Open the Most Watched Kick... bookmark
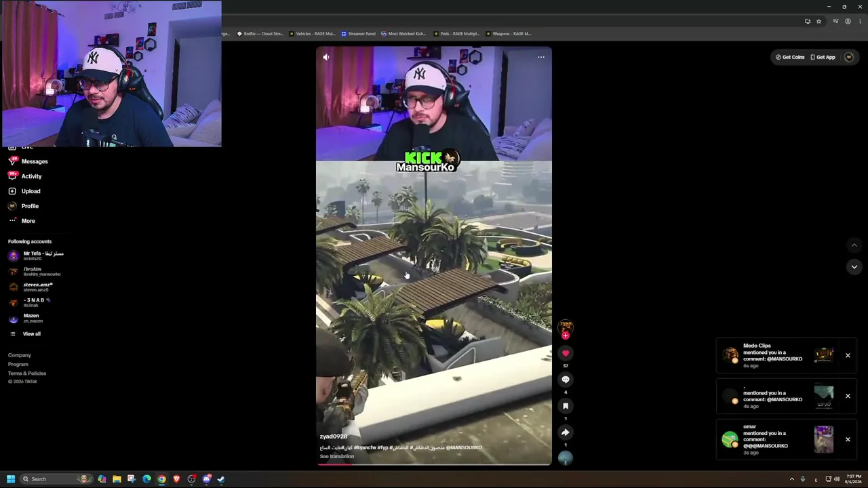868x488 pixels. tap(403, 33)
